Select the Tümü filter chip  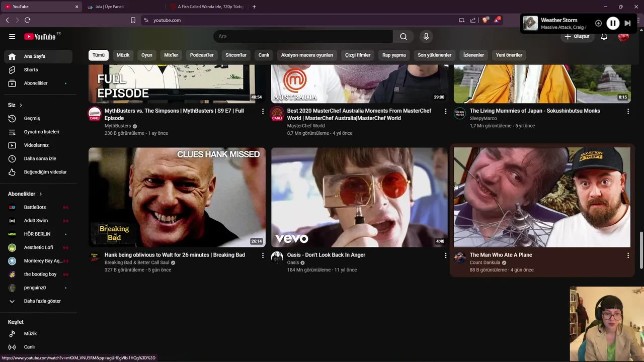tap(99, 55)
